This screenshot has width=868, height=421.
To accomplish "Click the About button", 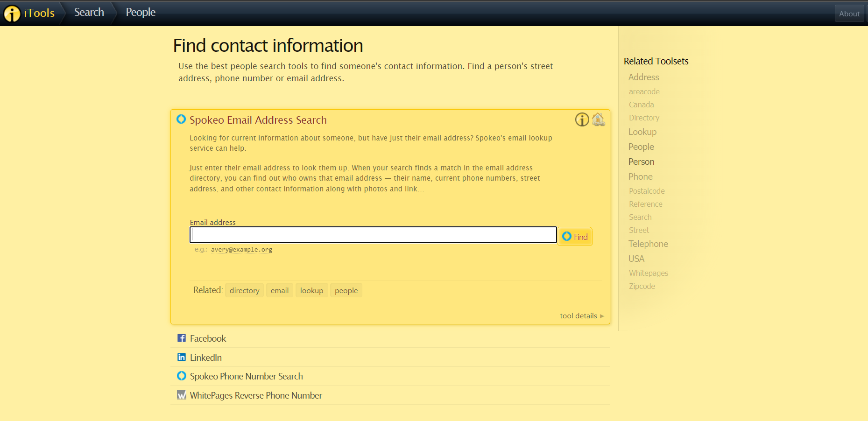I will [849, 14].
